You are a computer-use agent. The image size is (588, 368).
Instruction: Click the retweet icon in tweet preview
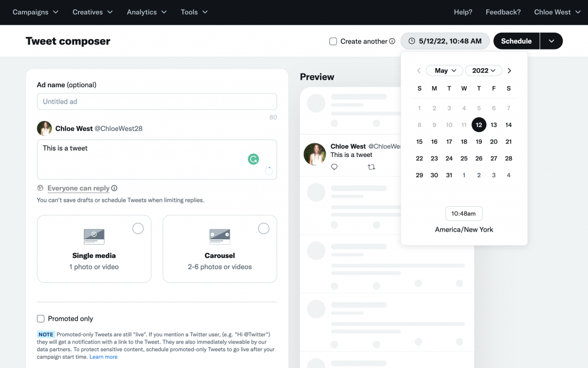click(x=371, y=167)
